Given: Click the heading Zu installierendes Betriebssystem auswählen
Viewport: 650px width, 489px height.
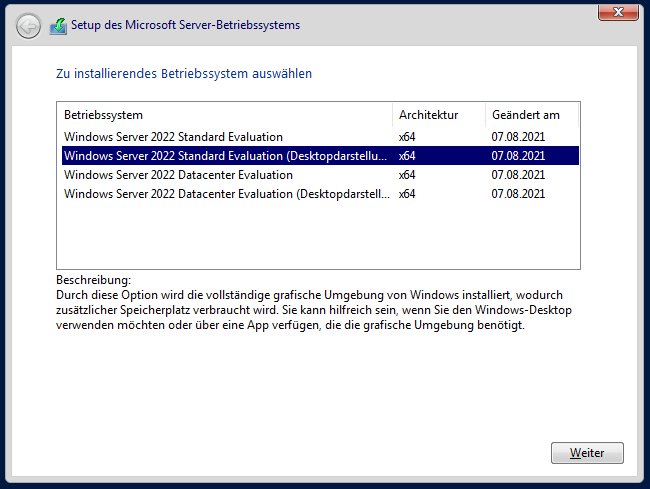Looking at the screenshot, I should click(184, 73).
